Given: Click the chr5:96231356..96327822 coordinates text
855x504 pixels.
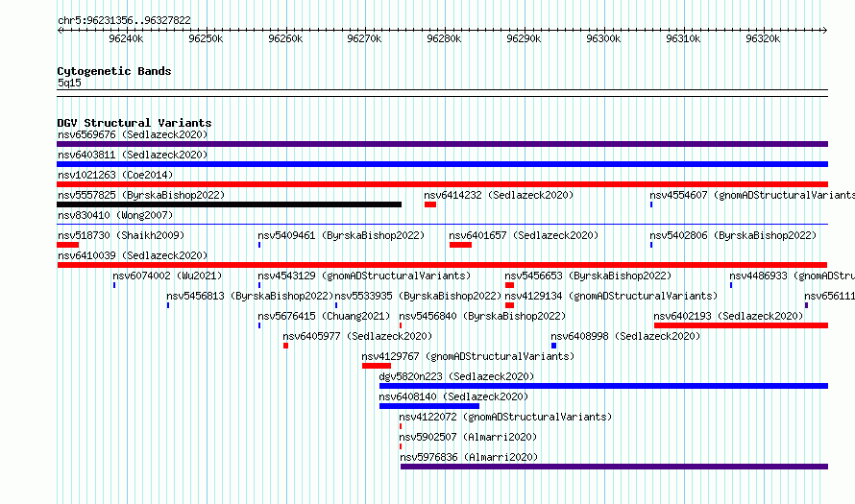Looking at the screenshot, I should point(124,21).
